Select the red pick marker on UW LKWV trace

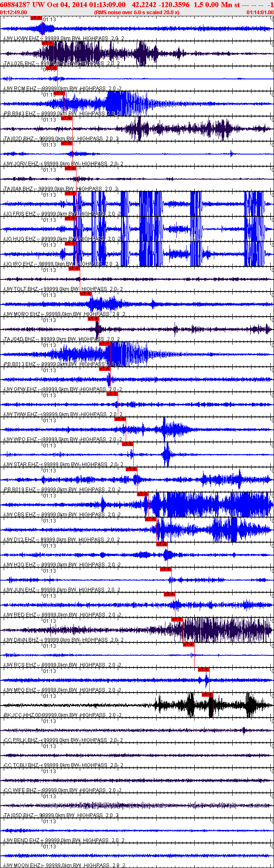[x=36, y=18]
